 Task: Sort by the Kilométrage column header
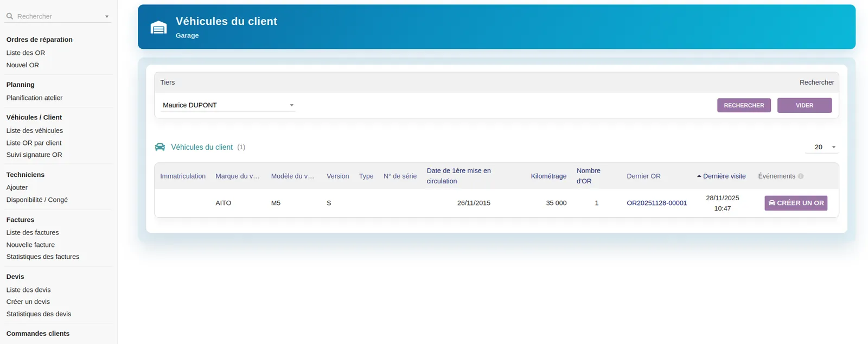point(548,176)
